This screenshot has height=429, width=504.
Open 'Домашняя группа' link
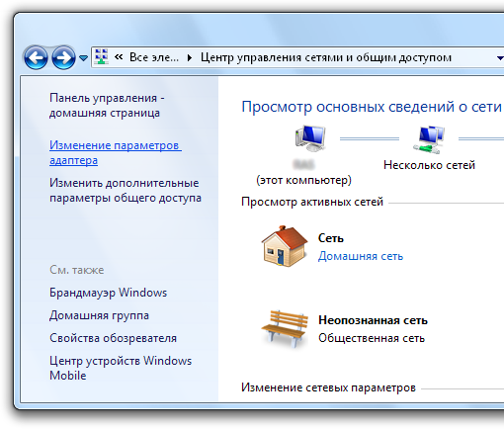pos(99,315)
